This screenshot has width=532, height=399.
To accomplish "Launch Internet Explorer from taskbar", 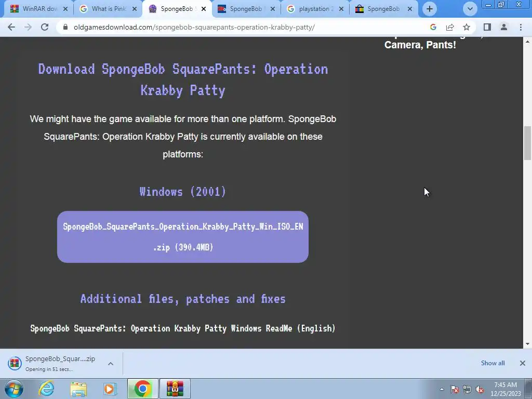I will [x=46, y=389].
